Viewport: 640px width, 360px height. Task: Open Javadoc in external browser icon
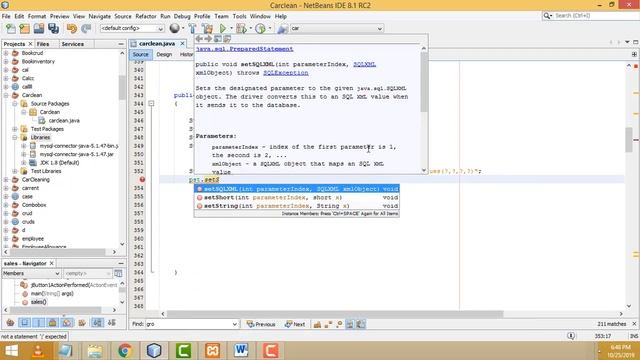218,39
